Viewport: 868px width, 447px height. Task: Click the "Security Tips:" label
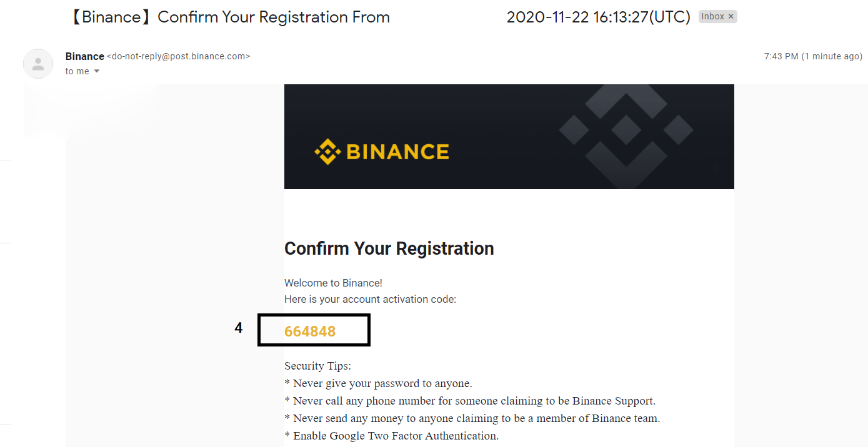coord(317,366)
